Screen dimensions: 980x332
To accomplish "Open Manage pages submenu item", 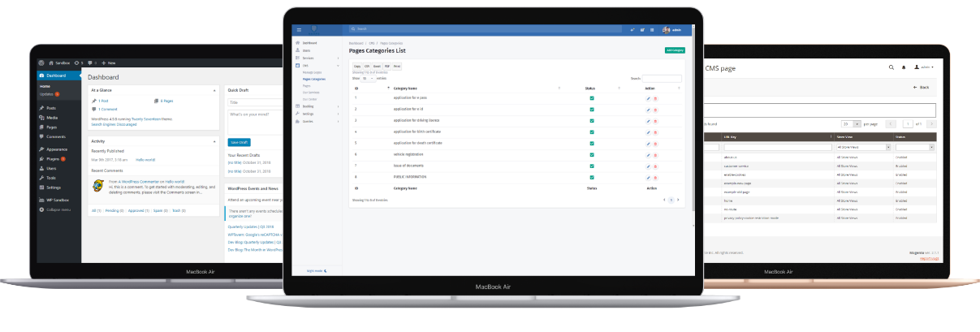I will (312, 73).
